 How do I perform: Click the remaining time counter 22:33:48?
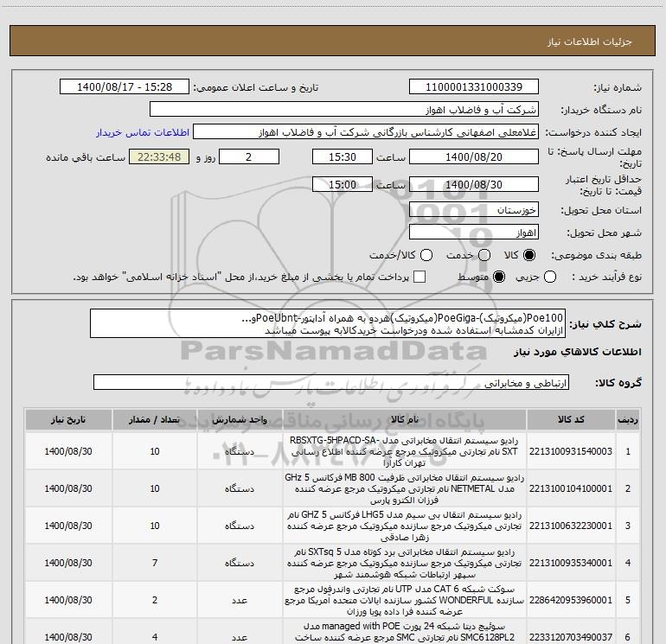point(159,156)
